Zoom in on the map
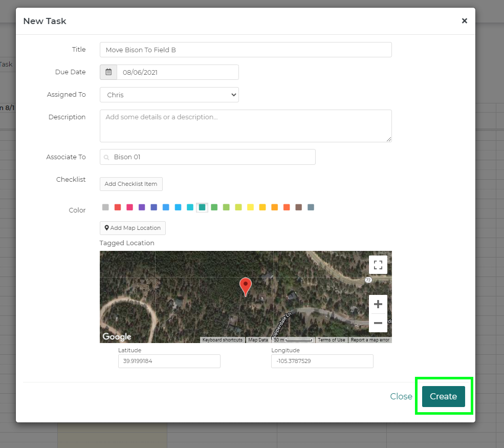 click(378, 304)
